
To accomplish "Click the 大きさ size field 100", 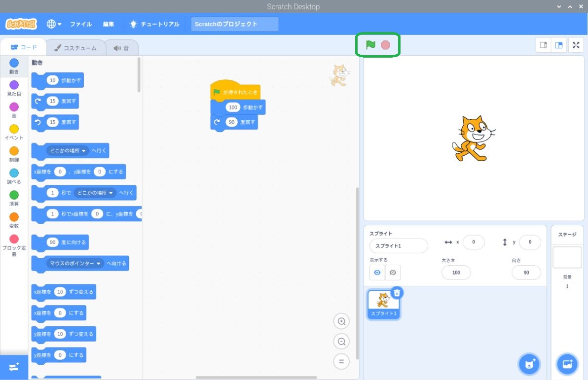I will click(456, 273).
